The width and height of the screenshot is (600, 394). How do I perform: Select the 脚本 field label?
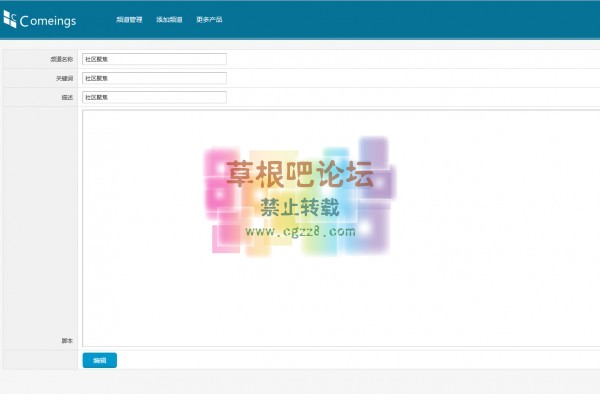point(67,340)
